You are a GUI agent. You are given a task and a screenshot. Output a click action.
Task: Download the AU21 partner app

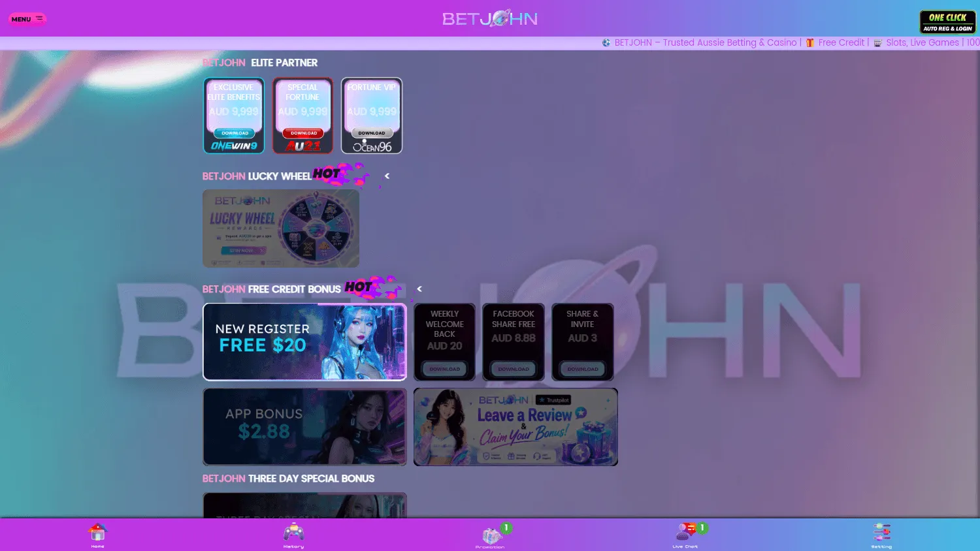click(x=304, y=133)
